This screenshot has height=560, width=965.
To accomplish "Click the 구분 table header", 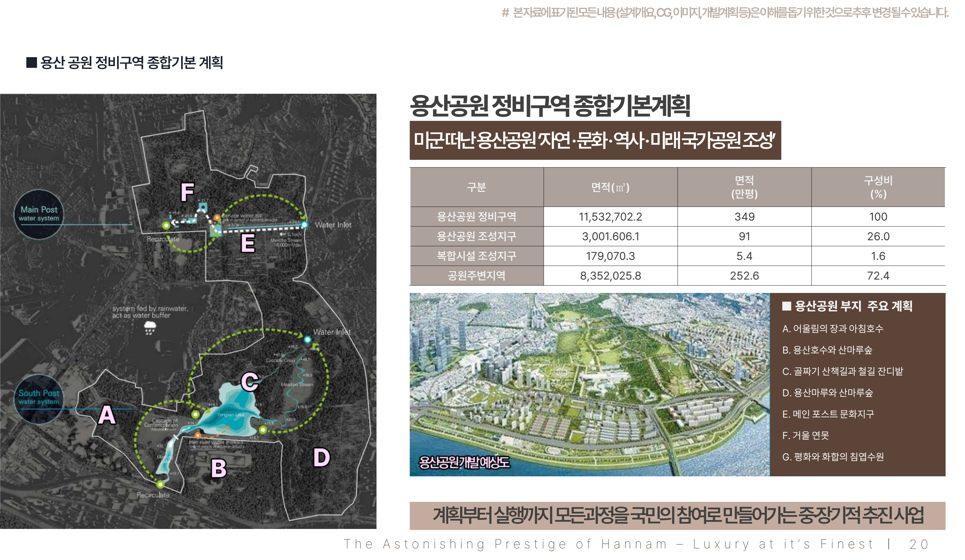I will (477, 187).
